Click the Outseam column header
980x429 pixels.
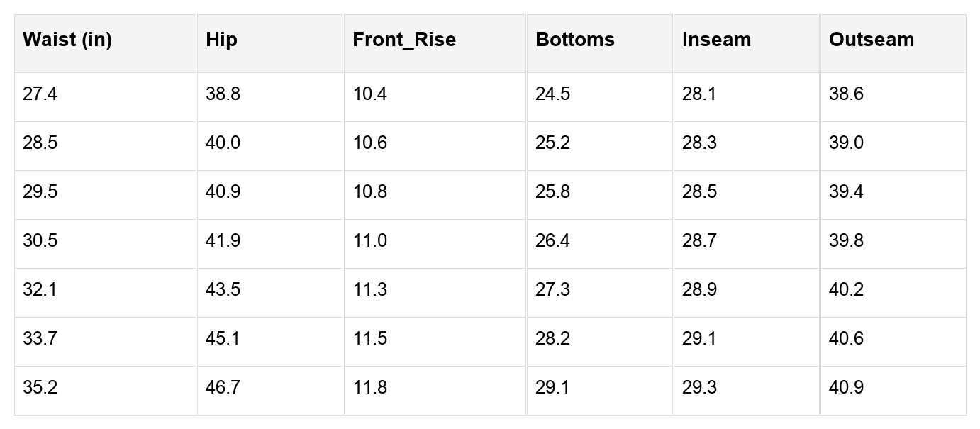pyautogui.click(x=872, y=40)
